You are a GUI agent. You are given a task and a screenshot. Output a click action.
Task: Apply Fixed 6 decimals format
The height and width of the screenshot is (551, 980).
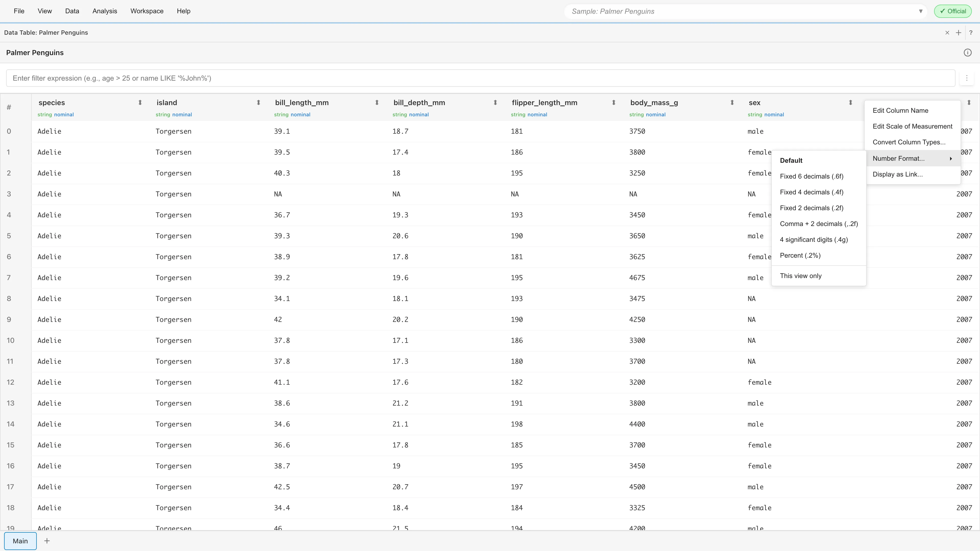tap(819, 177)
